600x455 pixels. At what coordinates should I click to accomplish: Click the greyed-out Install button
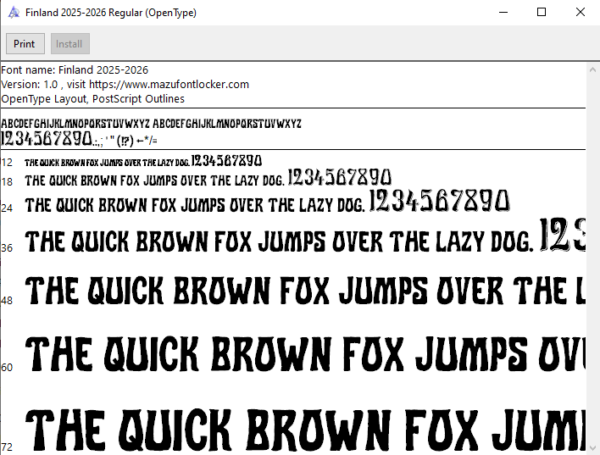click(x=70, y=44)
